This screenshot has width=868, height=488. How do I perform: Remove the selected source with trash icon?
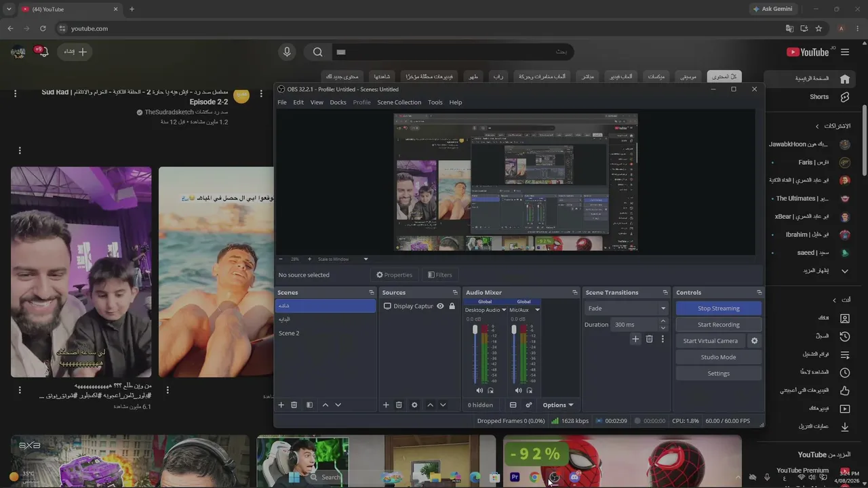coord(399,405)
